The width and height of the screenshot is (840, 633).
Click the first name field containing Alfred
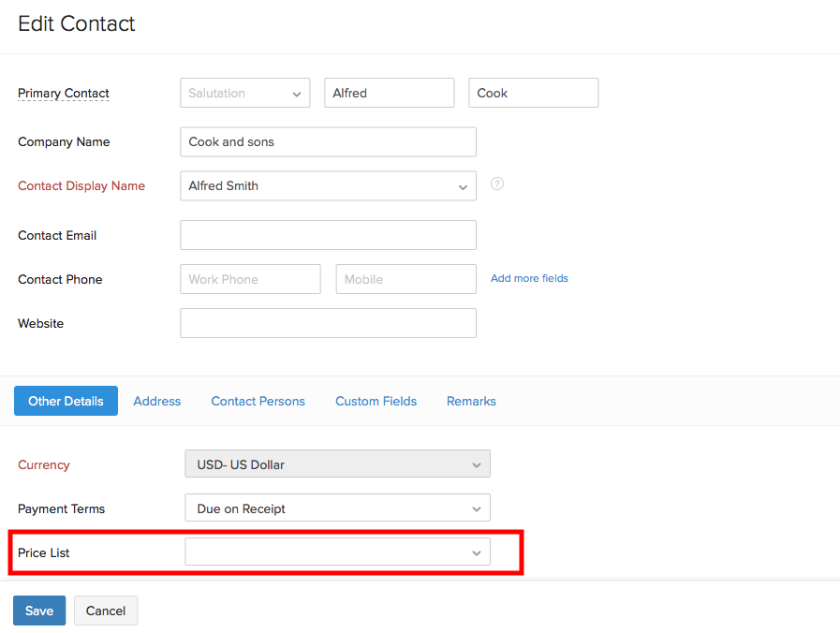point(390,94)
